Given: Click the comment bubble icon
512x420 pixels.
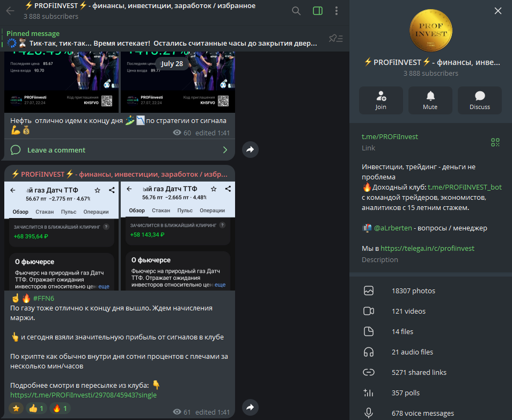Looking at the screenshot, I should click(x=16, y=150).
